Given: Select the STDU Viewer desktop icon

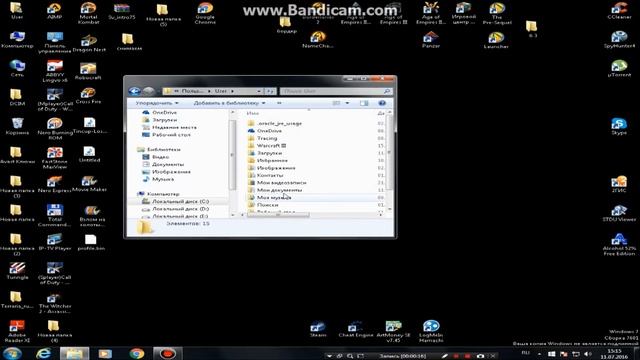Looking at the screenshot, I should pos(619,213).
